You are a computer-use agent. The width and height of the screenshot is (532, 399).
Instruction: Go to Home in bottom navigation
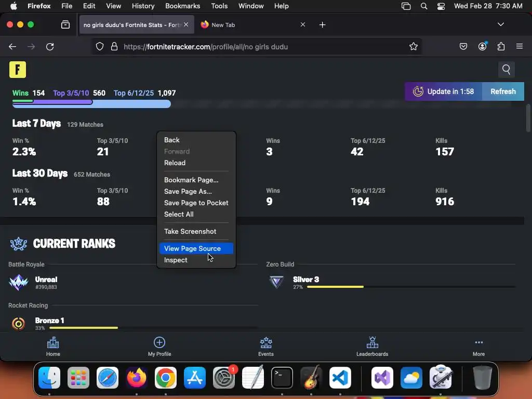(x=53, y=347)
